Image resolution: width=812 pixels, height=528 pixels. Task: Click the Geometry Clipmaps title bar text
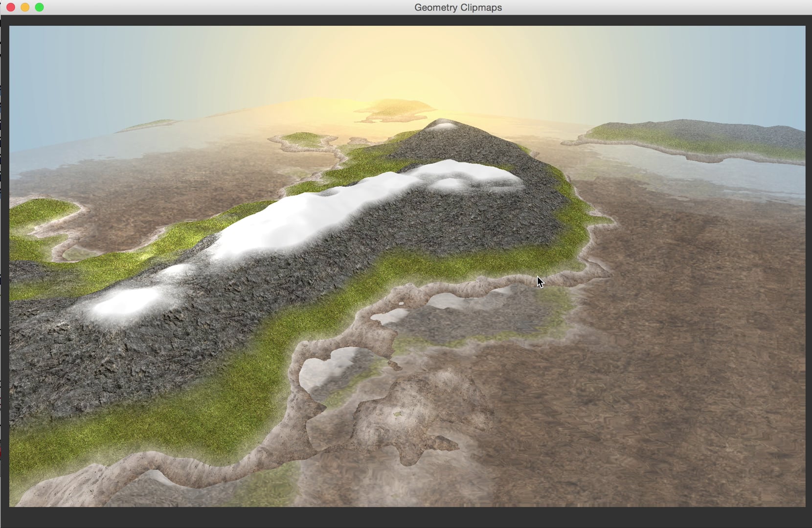(x=458, y=7)
